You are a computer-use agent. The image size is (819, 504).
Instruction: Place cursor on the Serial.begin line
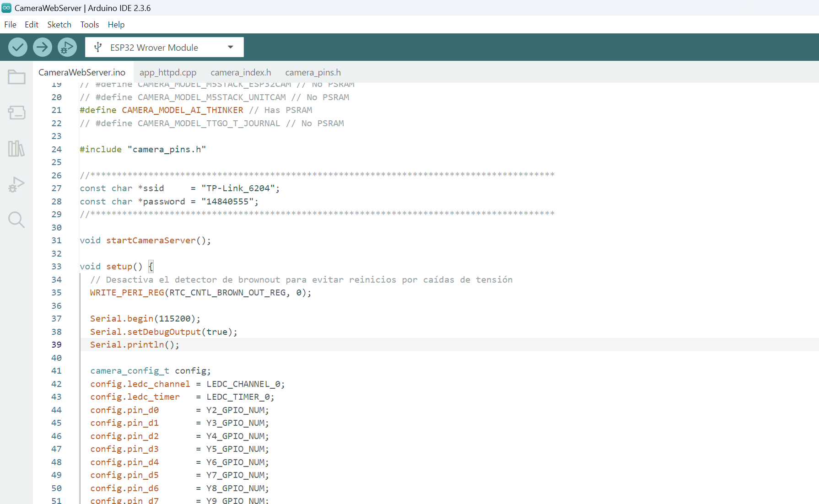click(145, 318)
